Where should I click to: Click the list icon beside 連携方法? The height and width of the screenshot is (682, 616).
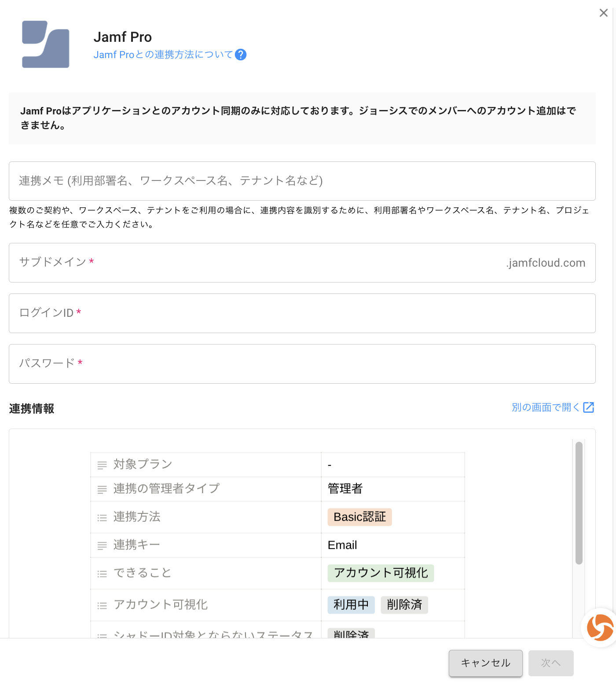[x=102, y=517]
